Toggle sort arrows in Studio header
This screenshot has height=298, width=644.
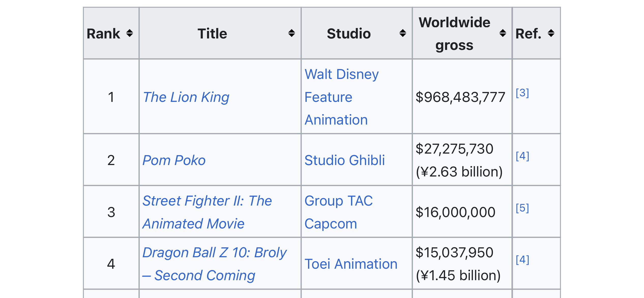click(403, 33)
